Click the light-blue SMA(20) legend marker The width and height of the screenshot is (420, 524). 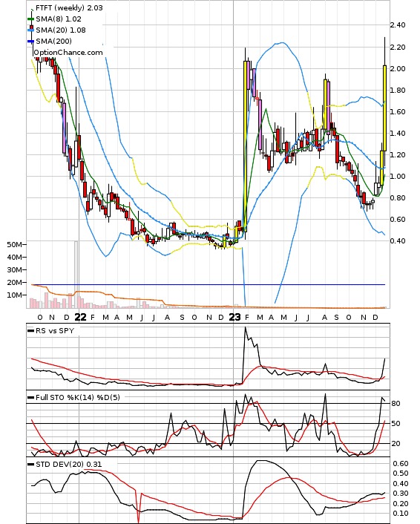click(x=30, y=30)
